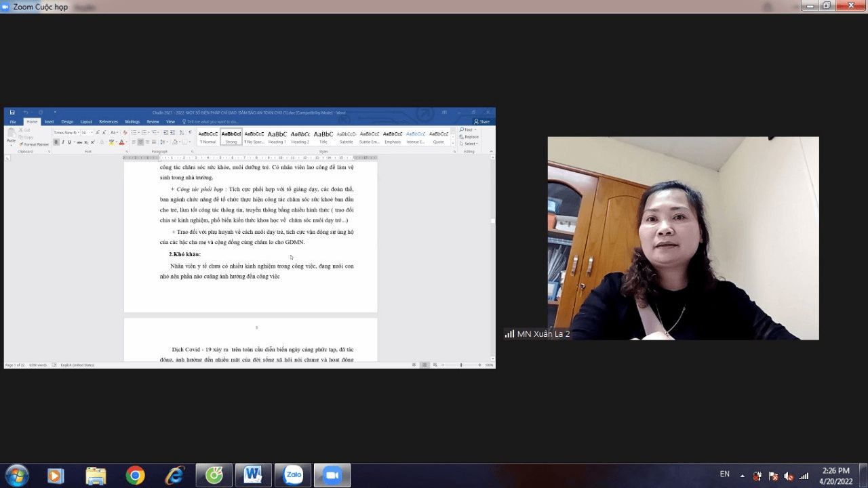This screenshot has height=488, width=868.
Task: Open the font size dropdown
Action: point(92,133)
